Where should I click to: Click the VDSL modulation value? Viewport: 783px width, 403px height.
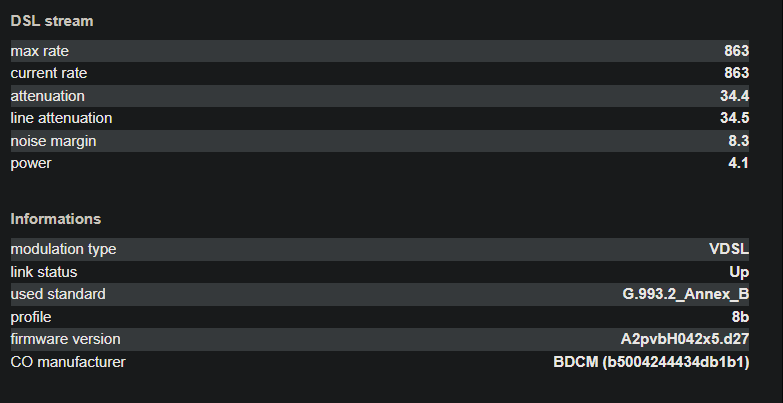coord(730,249)
